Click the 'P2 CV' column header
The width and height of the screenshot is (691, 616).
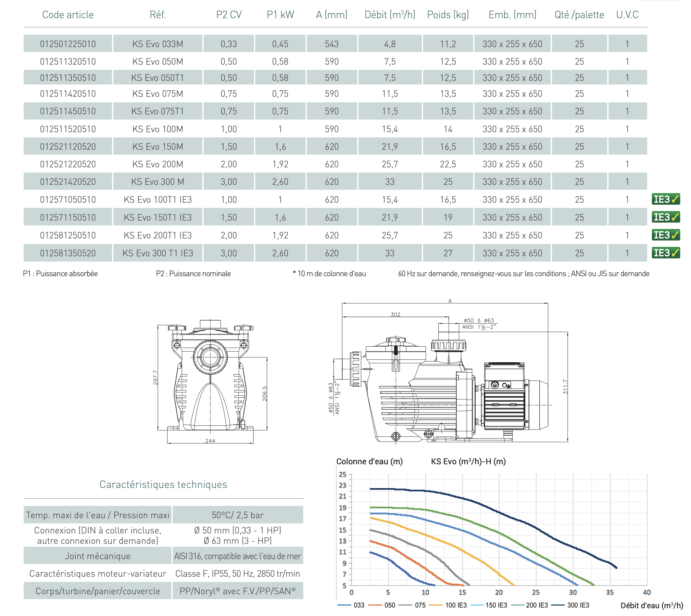coord(229,15)
